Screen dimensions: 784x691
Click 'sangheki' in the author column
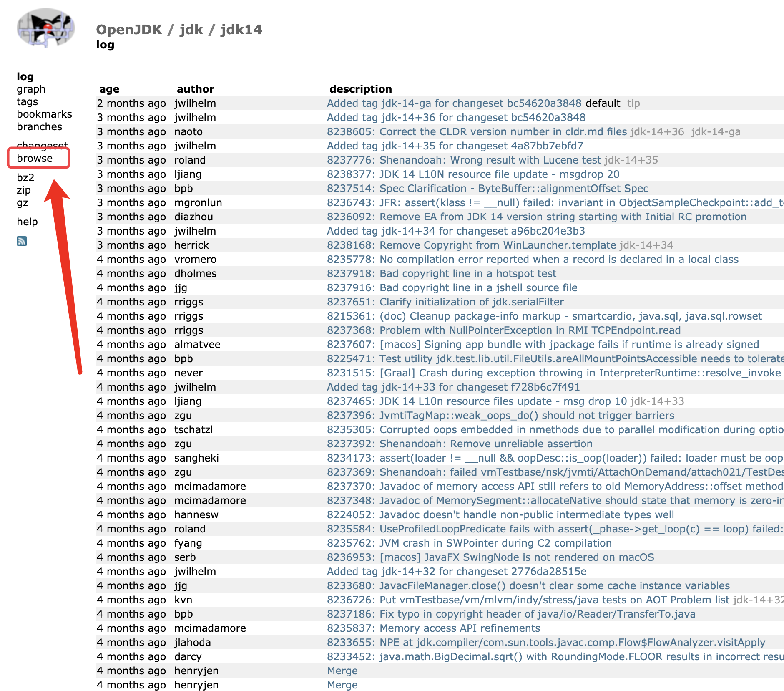pyautogui.click(x=196, y=458)
